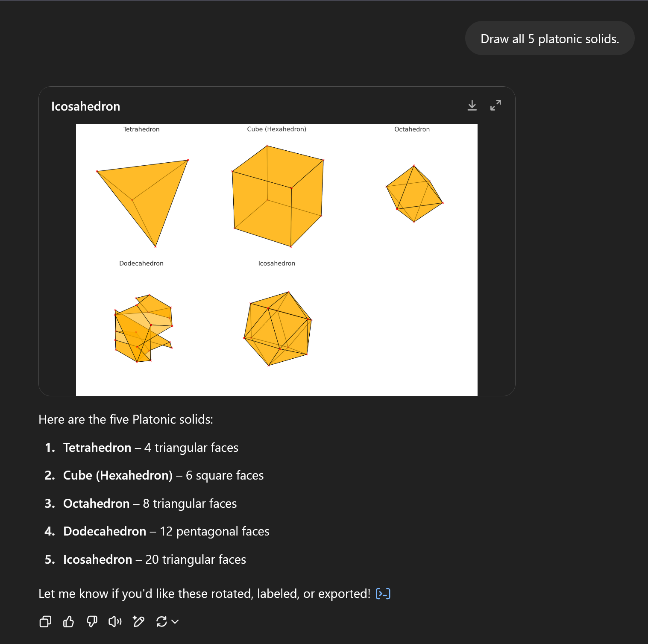Read the response aloud
The height and width of the screenshot is (644, 648).
(115, 622)
